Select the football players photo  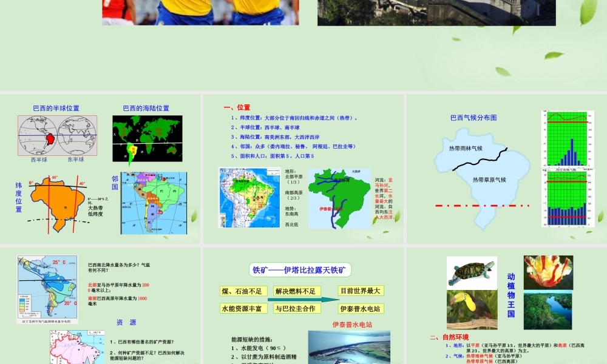click(x=200, y=12)
